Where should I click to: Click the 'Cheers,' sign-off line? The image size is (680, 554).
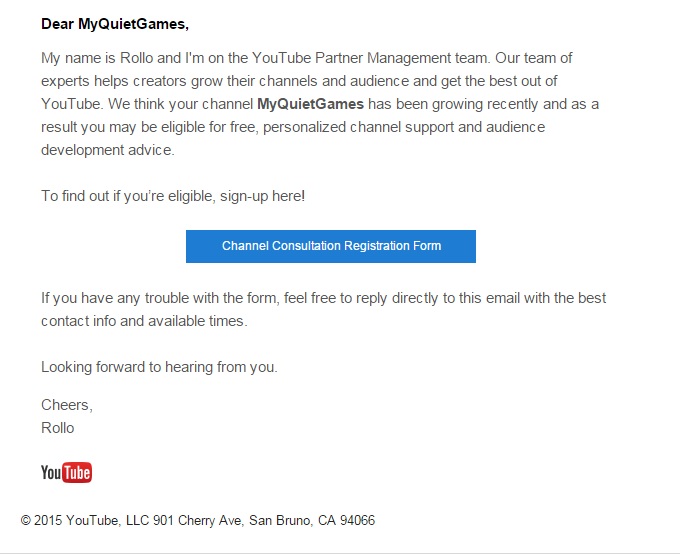coord(67,405)
